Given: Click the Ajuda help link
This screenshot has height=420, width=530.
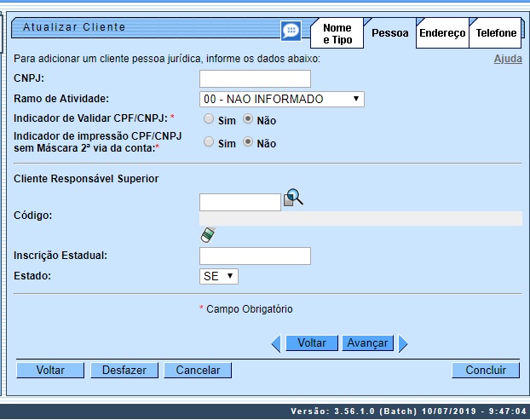Looking at the screenshot, I should (508, 60).
